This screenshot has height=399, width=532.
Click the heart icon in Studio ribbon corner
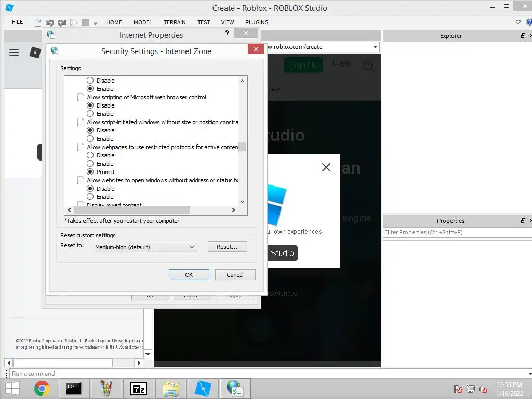point(518,22)
